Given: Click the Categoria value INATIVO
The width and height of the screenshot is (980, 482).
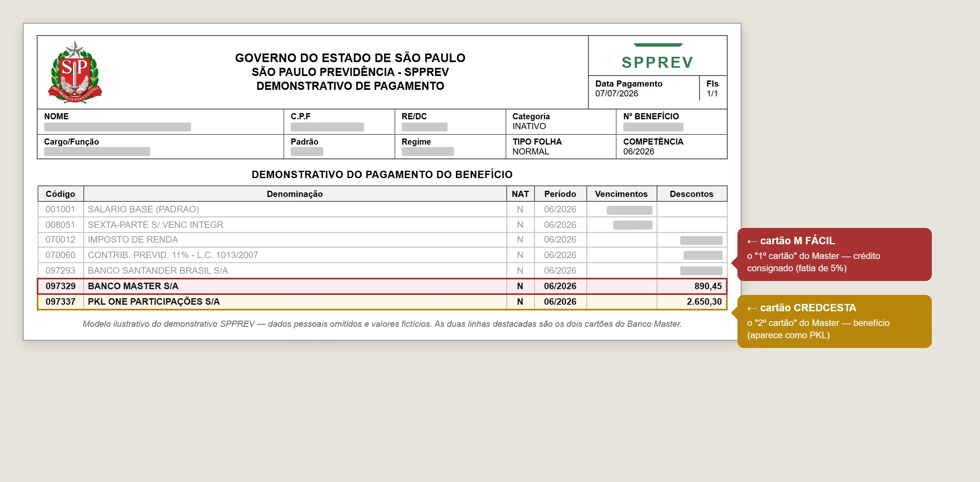Looking at the screenshot, I should tap(529, 126).
